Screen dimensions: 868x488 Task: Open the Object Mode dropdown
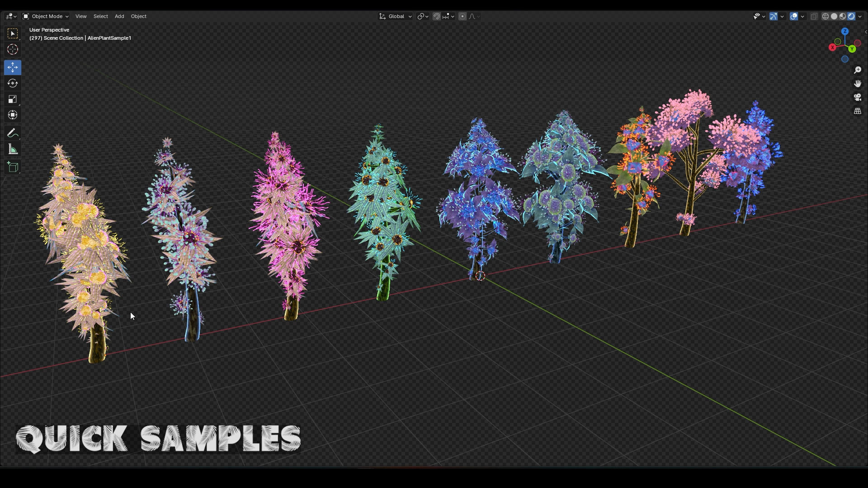click(x=45, y=16)
